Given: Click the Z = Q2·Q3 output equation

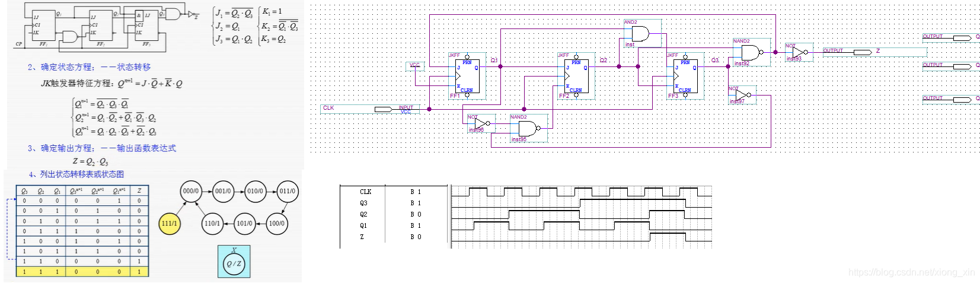Looking at the screenshot, I should (90, 161).
